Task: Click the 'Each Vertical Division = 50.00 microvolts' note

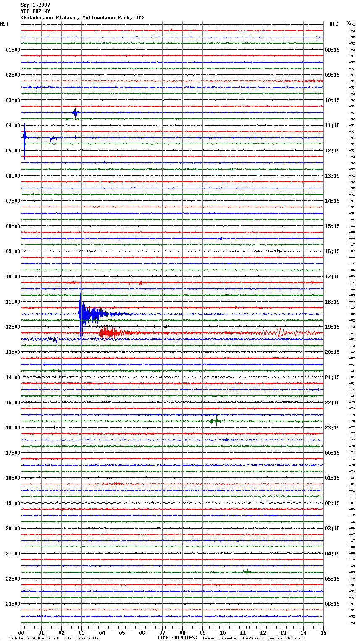Action: (x=53, y=638)
